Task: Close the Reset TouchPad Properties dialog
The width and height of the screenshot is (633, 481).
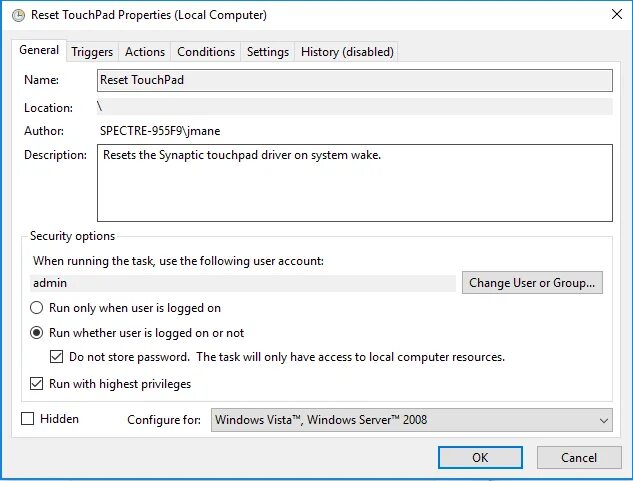Action: [x=616, y=15]
